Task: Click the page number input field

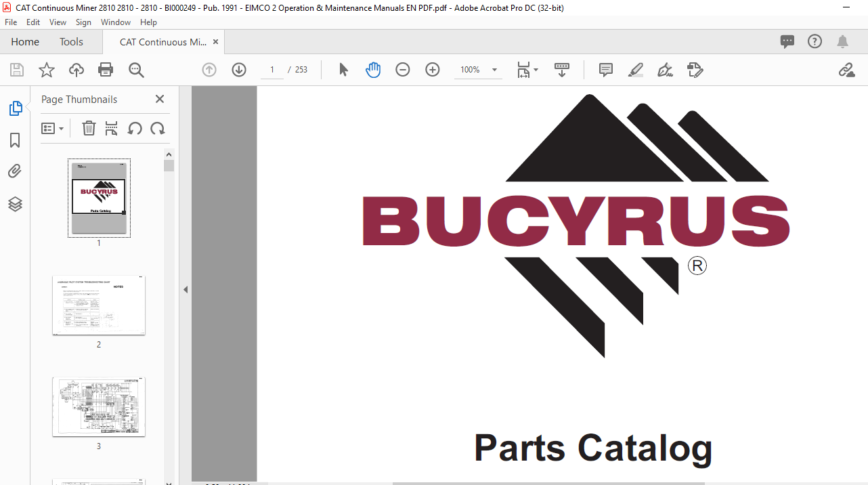Action: (272, 70)
